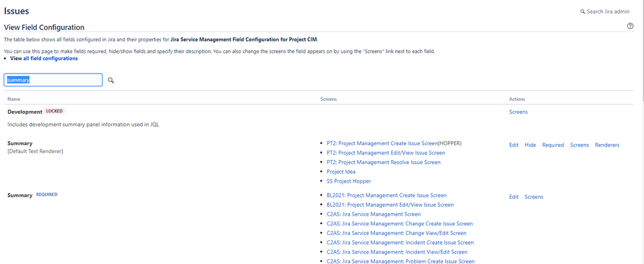Open C2AS Incident View/Edit Screen link
644x264 pixels.
[x=397, y=252]
